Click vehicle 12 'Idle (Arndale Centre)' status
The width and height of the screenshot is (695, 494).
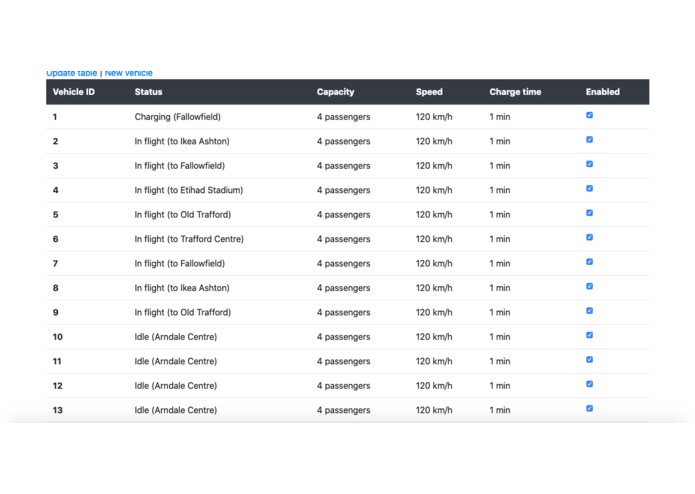(176, 385)
